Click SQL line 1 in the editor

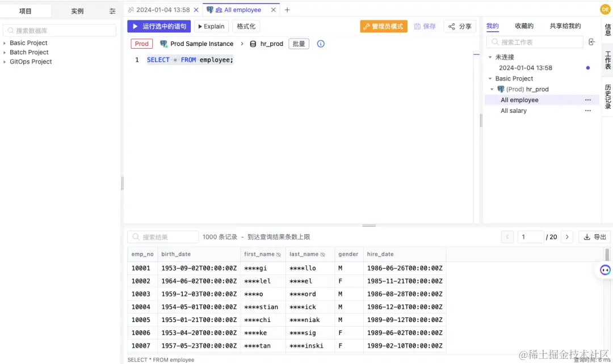[190, 60]
